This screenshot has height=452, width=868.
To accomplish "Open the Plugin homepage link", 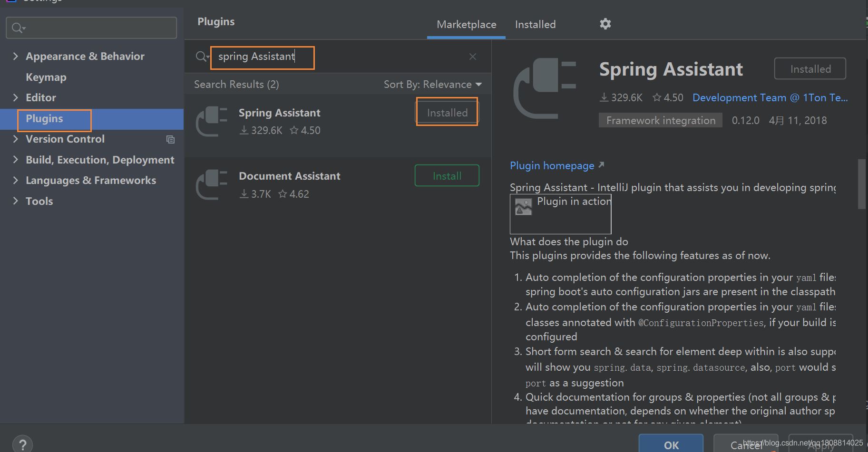I will point(552,165).
